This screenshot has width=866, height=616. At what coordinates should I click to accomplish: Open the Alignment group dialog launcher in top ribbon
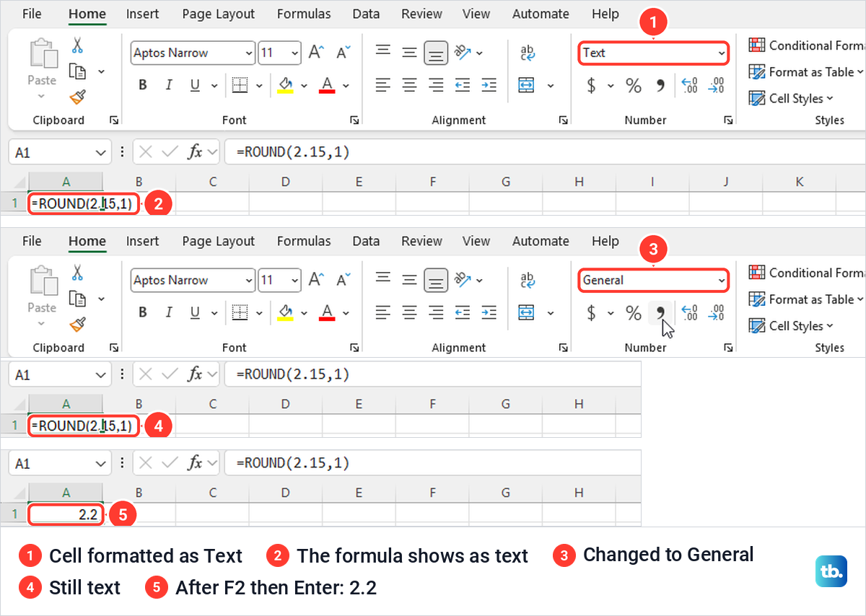tap(564, 120)
